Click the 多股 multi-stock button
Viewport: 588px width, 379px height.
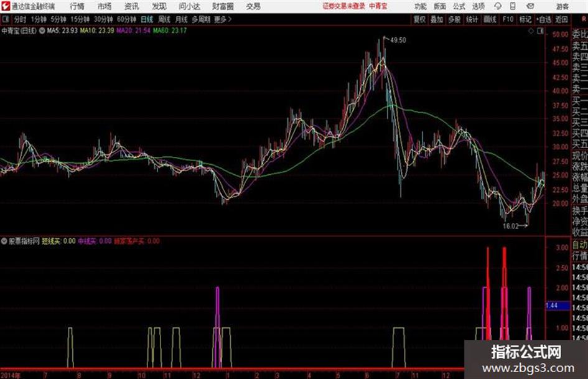click(x=454, y=19)
